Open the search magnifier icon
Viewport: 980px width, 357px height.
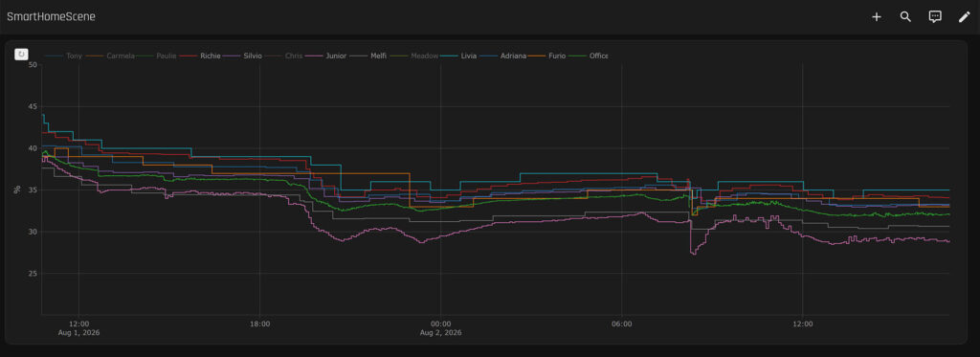[905, 17]
